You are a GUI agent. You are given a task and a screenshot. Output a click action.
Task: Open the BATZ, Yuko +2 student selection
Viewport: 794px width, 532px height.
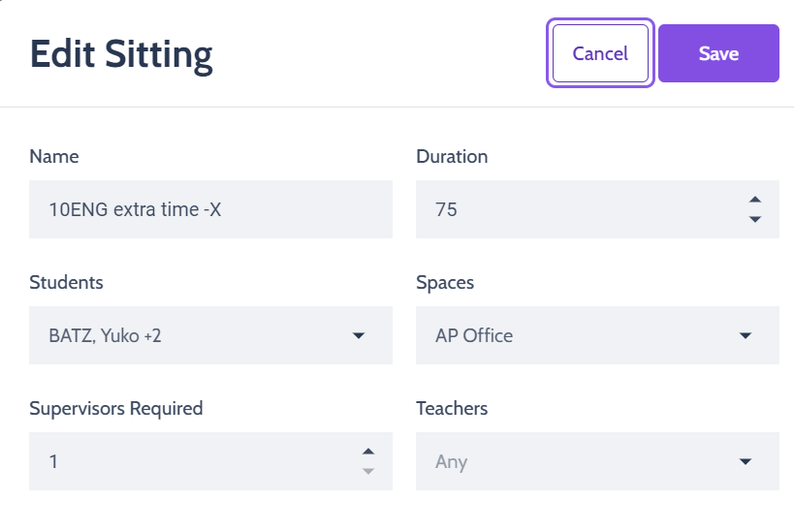210,335
